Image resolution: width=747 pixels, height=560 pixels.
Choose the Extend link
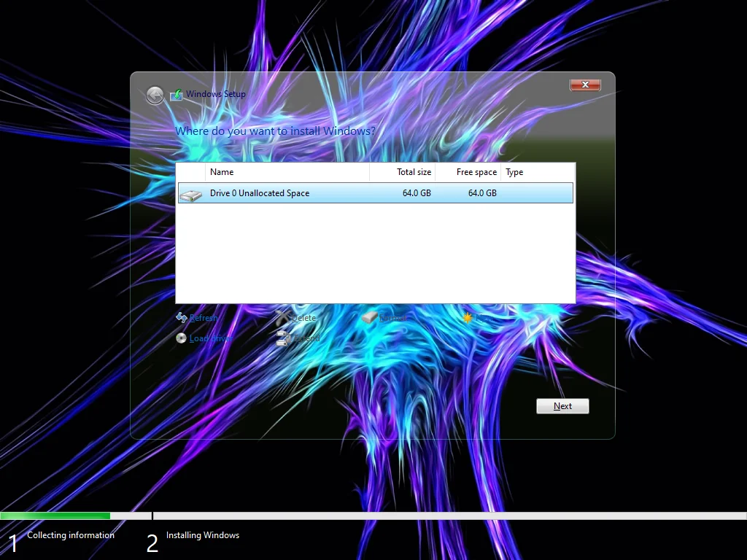(306, 338)
